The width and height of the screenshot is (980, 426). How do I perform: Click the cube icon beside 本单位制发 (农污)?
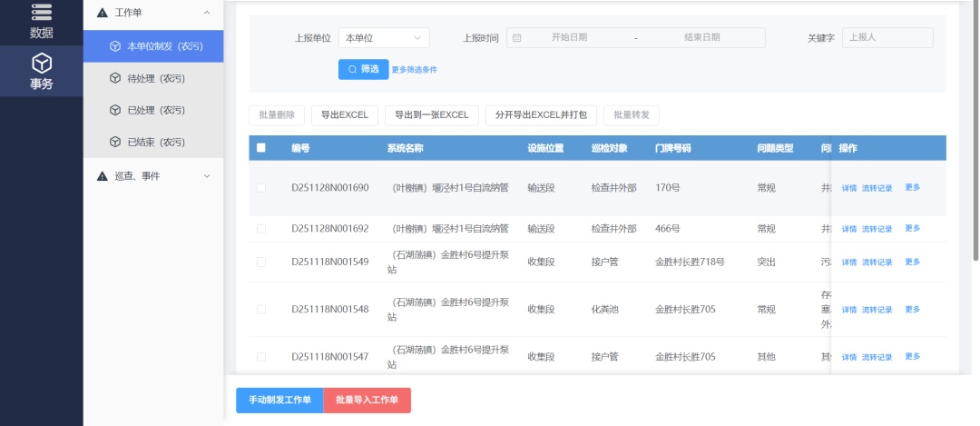[114, 46]
